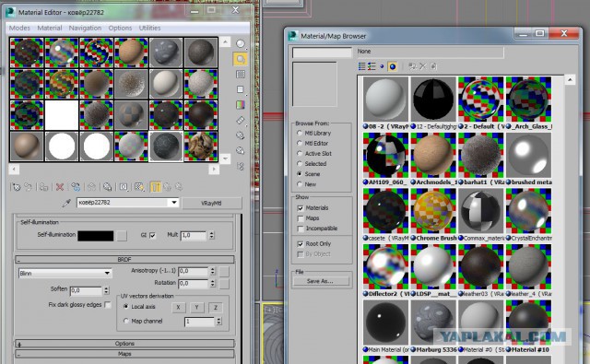The width and height of the screenshot is (590, 364).
Task: Click the Get Material icon
Action: click(17, 187)
